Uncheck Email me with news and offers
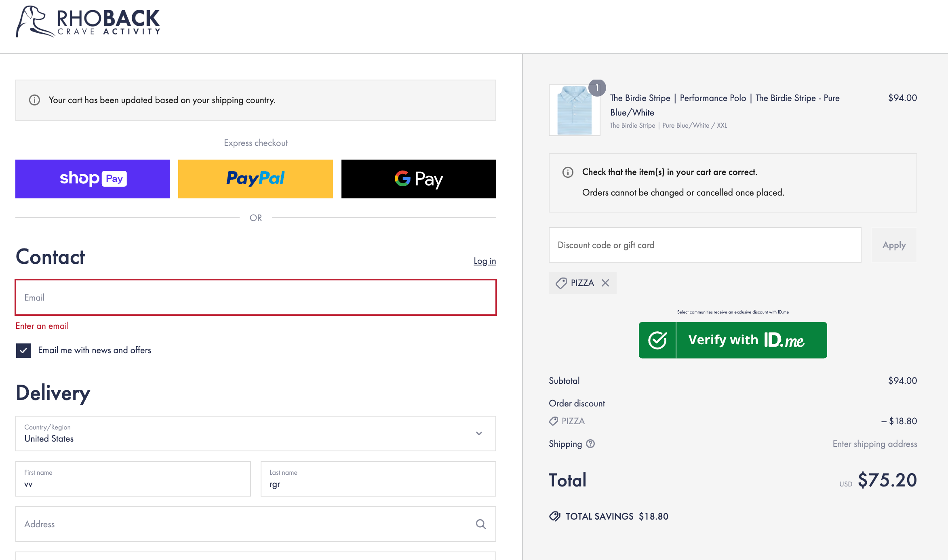This screenshot has width=948, height=560. coord(23,350)
